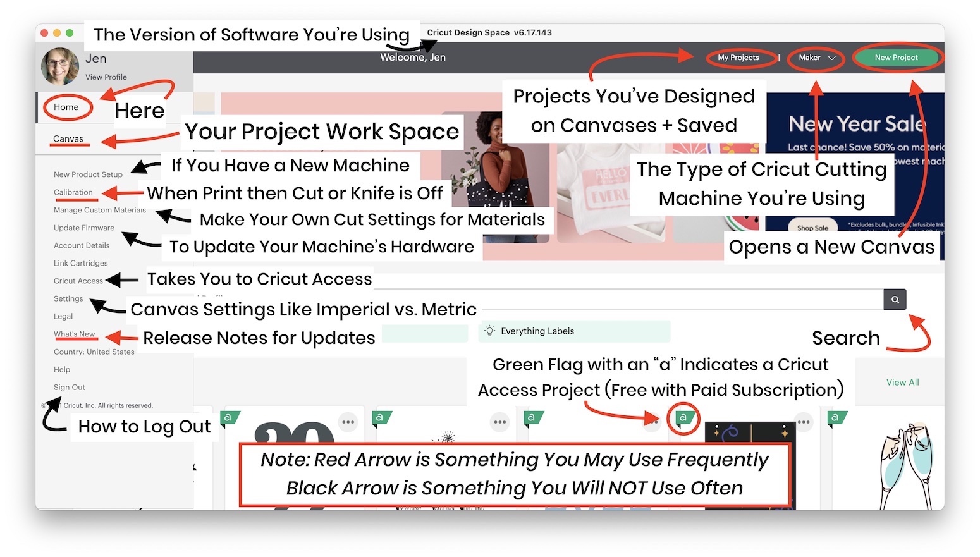View What's New release notes
980x557 pixels.
pos(75,334)
